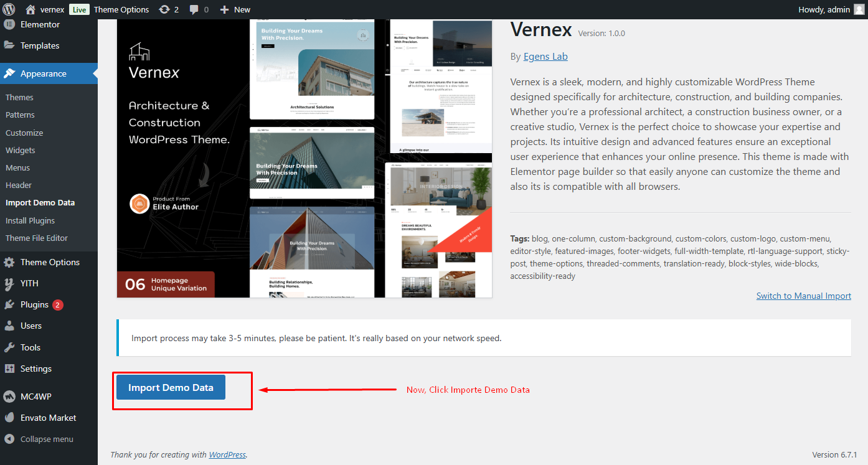Click the Settings sliders icon
Screen dimensions: 868x465
pyautogui.click(x=9, y=369)
